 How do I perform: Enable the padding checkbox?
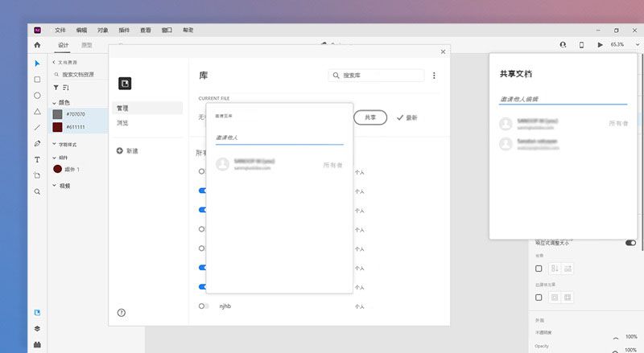coord(539,298)
